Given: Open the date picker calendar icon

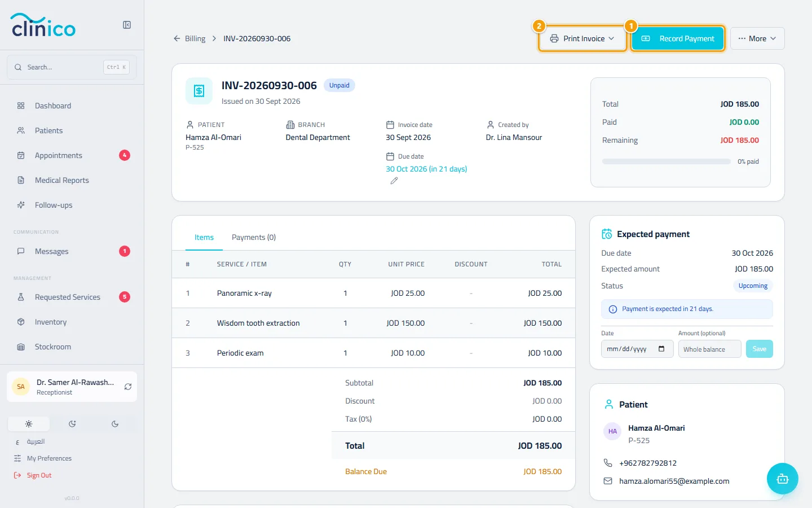Looking at the screenshot, I should click(661, 349).
